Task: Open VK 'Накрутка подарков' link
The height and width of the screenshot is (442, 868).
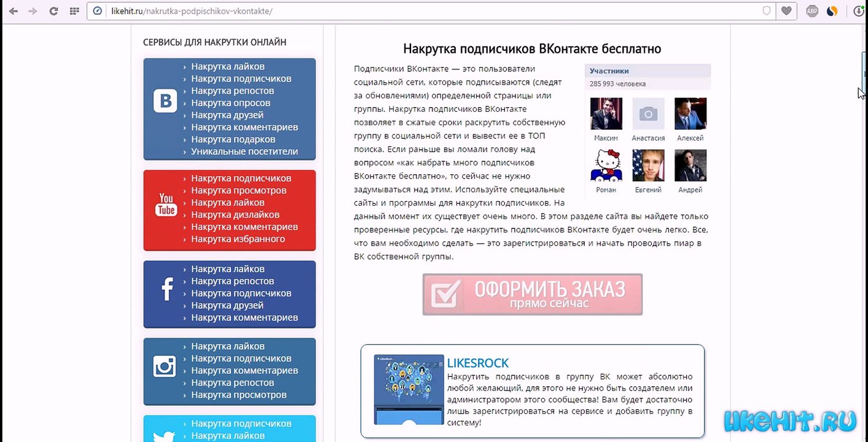Action: [x=233, y=139]
